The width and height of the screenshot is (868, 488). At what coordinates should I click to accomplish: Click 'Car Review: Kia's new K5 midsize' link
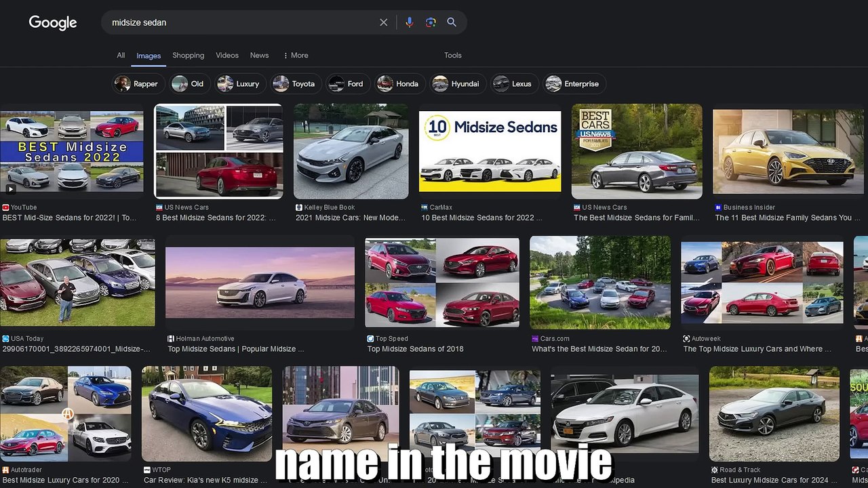click(x=205, y=481)
